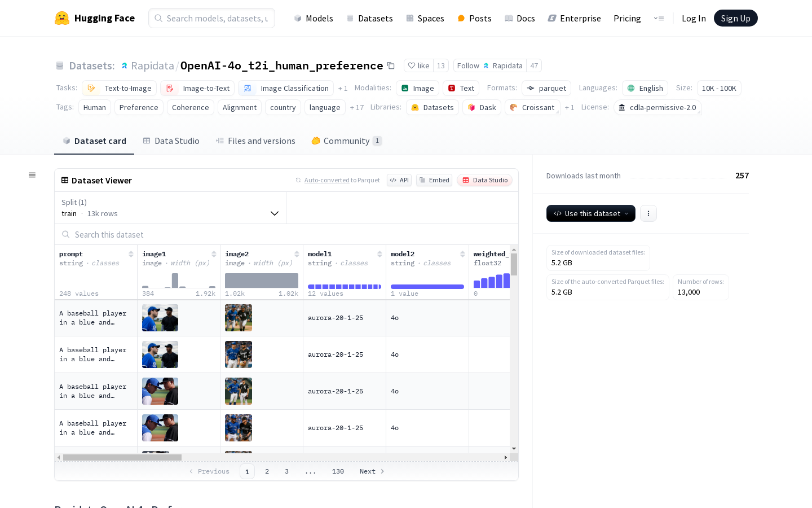Open the three-dot dataset options
The width and height of the screenshot is (812, 508).
pyautogui.click(x=648, y=213)
